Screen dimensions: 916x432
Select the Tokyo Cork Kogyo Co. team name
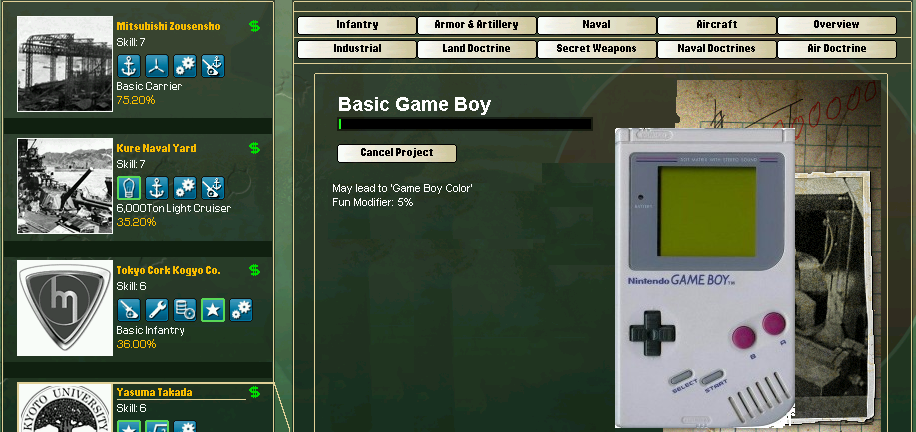click(169, 271)
